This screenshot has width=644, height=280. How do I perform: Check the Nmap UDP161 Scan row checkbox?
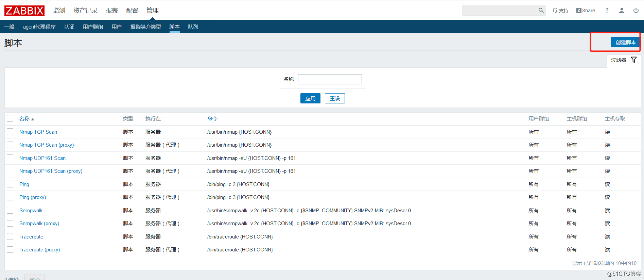[x=10, y=158]
